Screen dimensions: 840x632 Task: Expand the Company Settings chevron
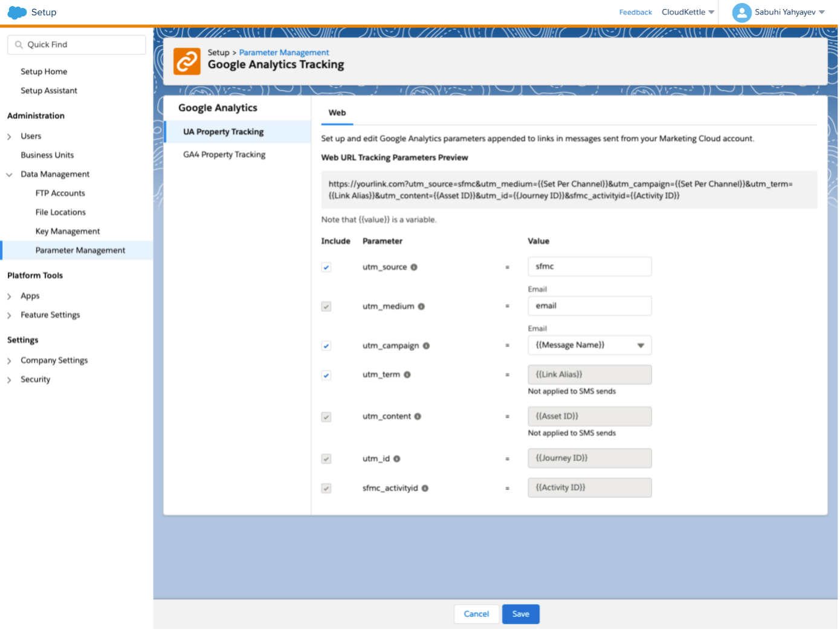(x=9, y=361)
